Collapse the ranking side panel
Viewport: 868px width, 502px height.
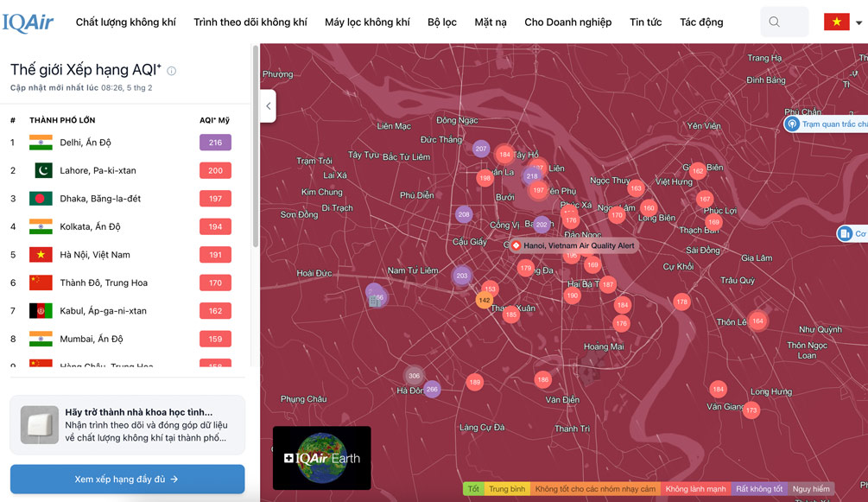[x=268, y=106]
